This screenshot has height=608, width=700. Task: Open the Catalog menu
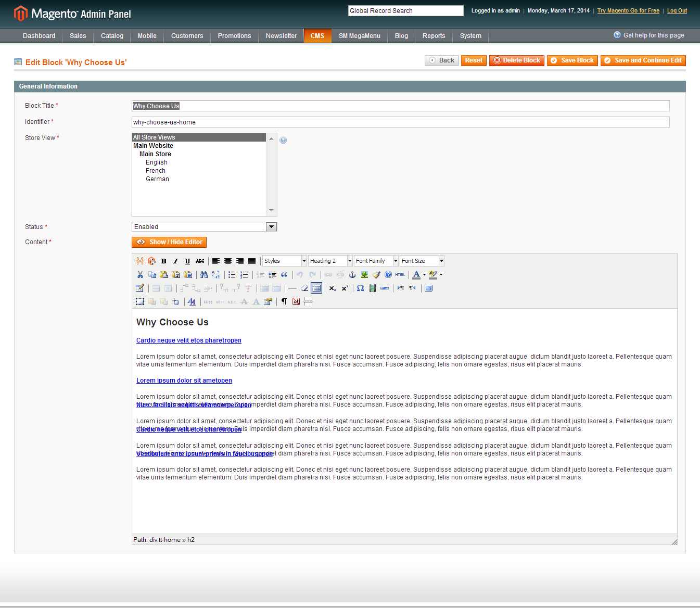click(112, 36)
